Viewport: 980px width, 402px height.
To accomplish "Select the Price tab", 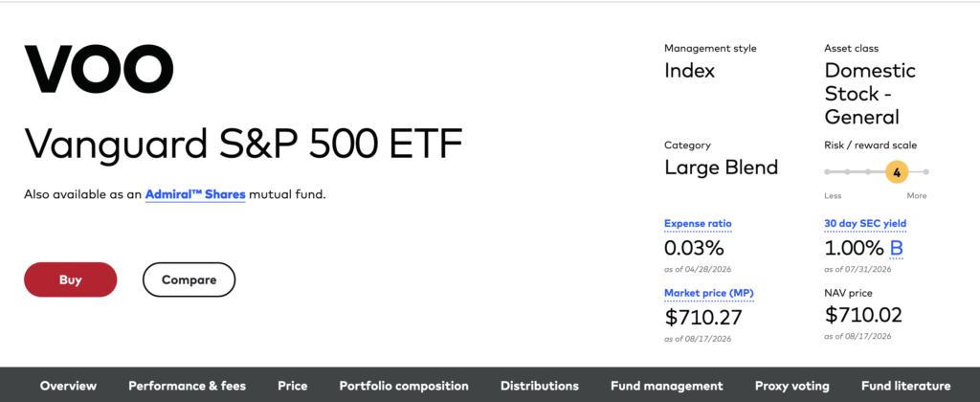I will pyautogui.click(x=293, y=386).
